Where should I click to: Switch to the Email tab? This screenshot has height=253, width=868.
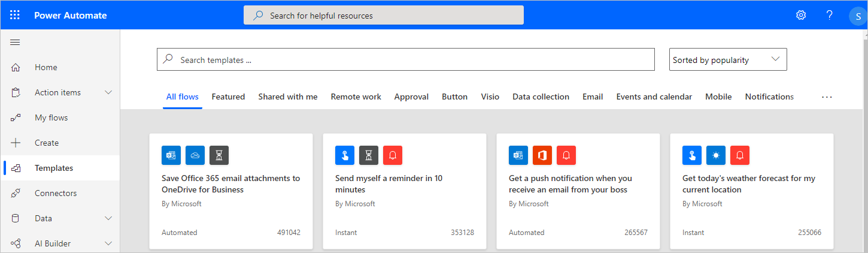coord(593,97)
